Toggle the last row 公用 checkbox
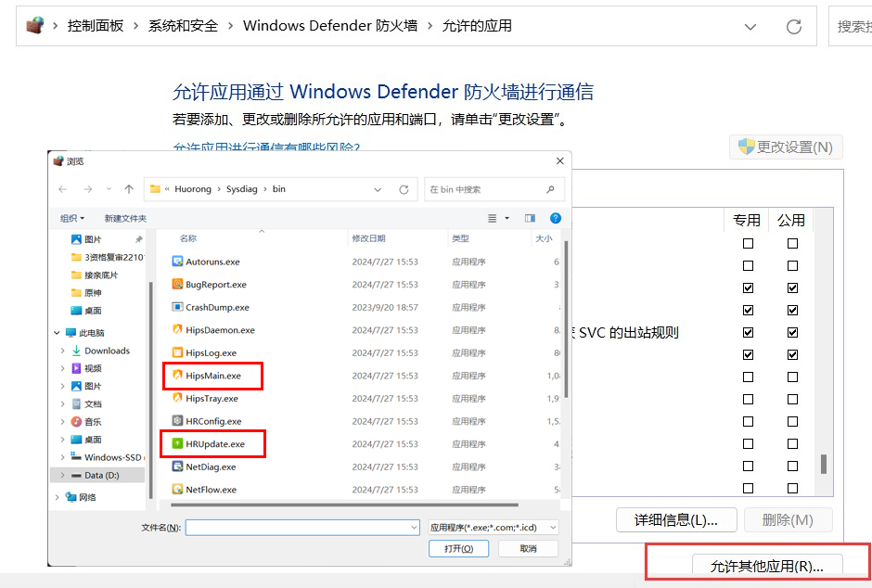Viewport: 872px width, 588px height. coord(792,488)
